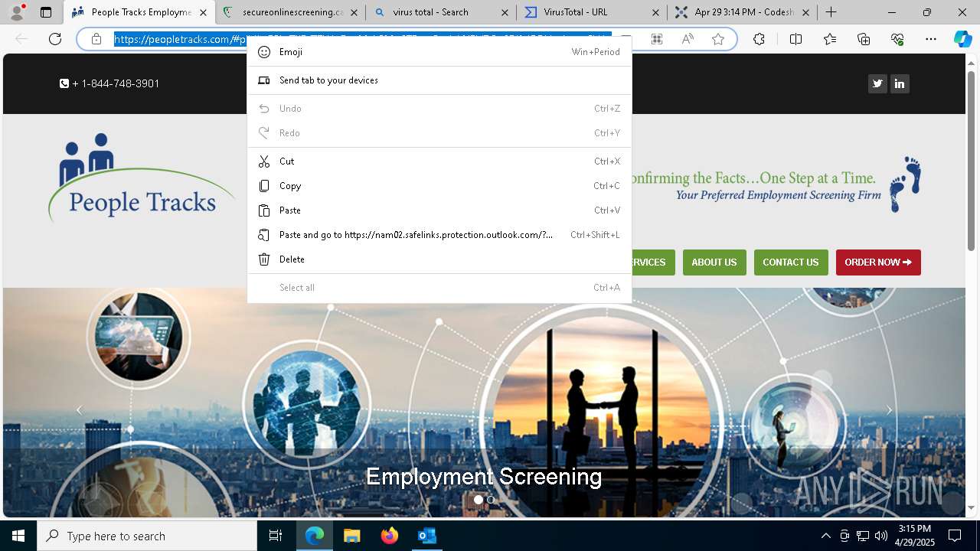This screenshot has height=551, width=980.
Task: Open File Explorer from taskbar
Action: (351, 536)
